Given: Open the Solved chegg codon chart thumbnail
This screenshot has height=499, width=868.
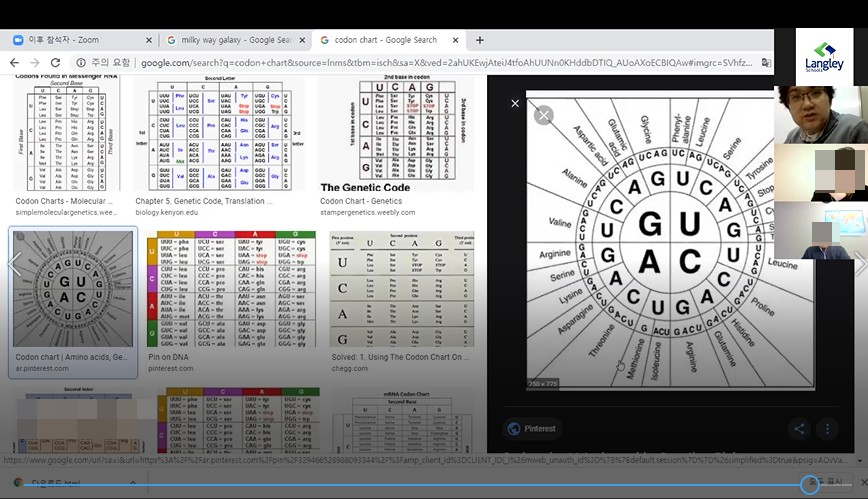Looking at the screenshot, I should 402,289.
